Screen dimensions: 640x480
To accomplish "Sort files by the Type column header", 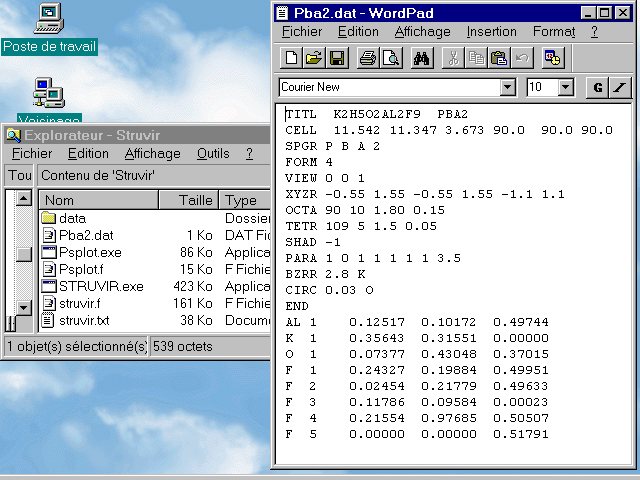I will [244, 200].
